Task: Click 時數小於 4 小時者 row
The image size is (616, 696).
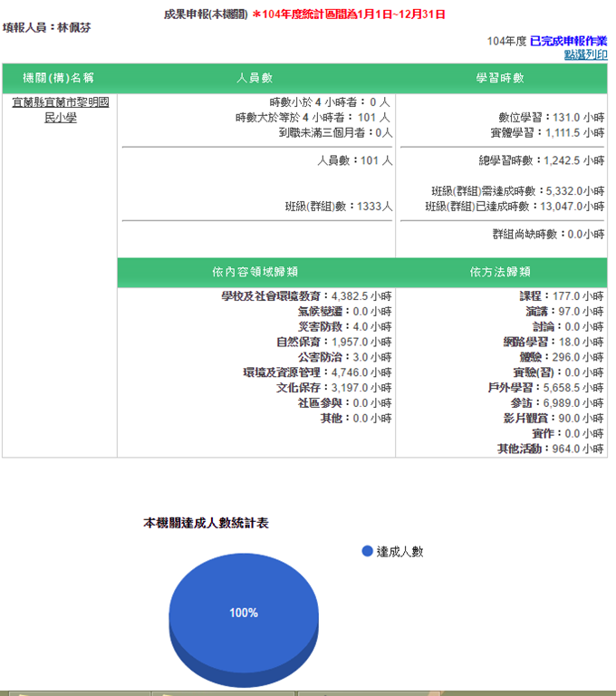Action: (330, 102)
